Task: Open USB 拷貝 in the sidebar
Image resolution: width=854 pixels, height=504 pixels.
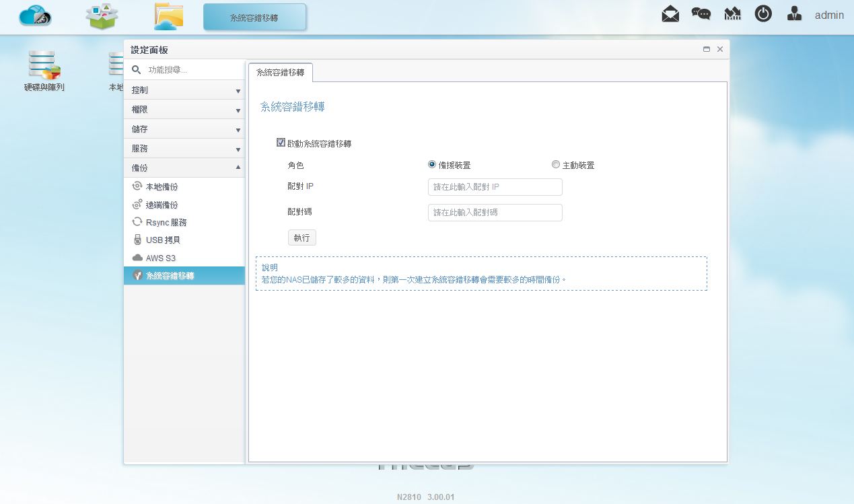Action: coord(184,240)
